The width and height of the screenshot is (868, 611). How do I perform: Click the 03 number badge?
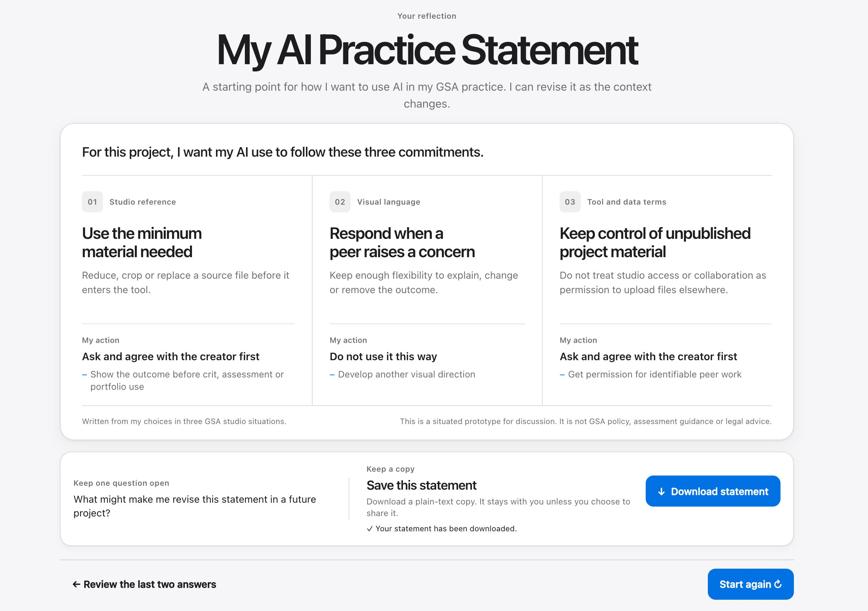tap(570, 202)
